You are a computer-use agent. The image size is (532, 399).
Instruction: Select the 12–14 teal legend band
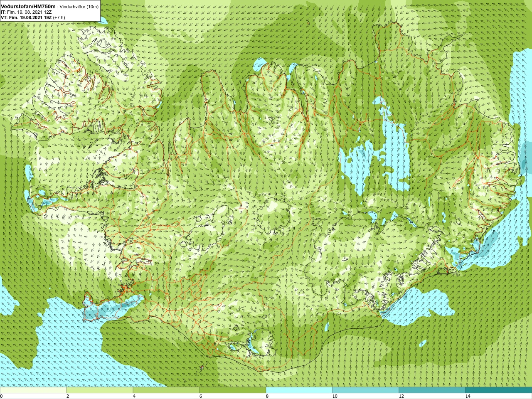(432, 390)
